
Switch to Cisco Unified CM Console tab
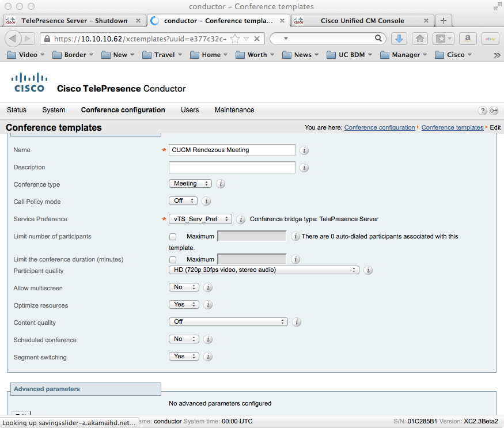point(362,21)
